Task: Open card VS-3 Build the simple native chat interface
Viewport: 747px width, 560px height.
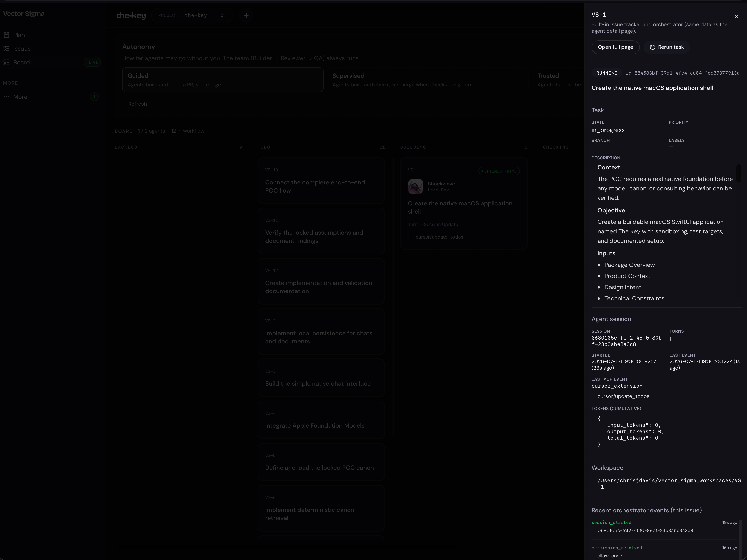Action: (321, 378)
